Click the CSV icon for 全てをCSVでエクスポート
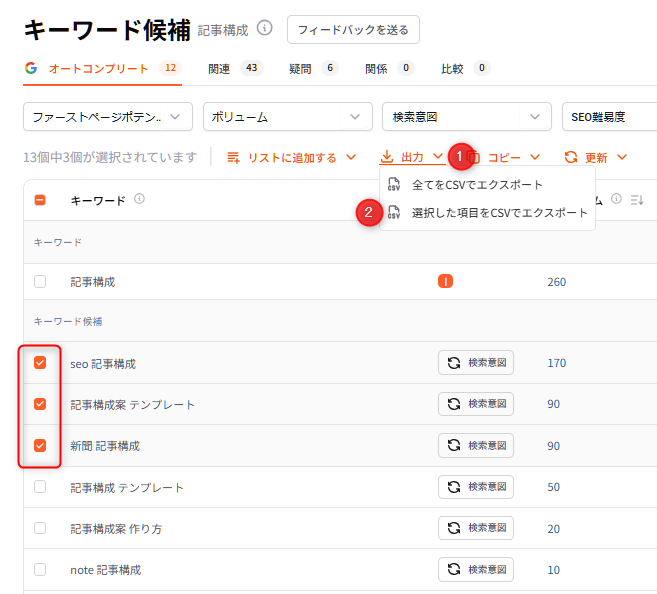 pyautogui.click(x=394, y=185)
